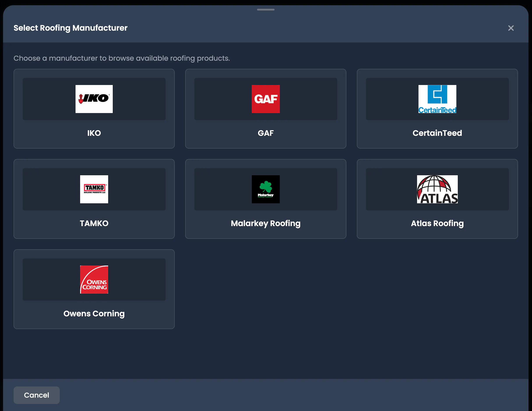Click the IKO logo image
Viewport: 532px width, 411px height.
click(94, 99)
